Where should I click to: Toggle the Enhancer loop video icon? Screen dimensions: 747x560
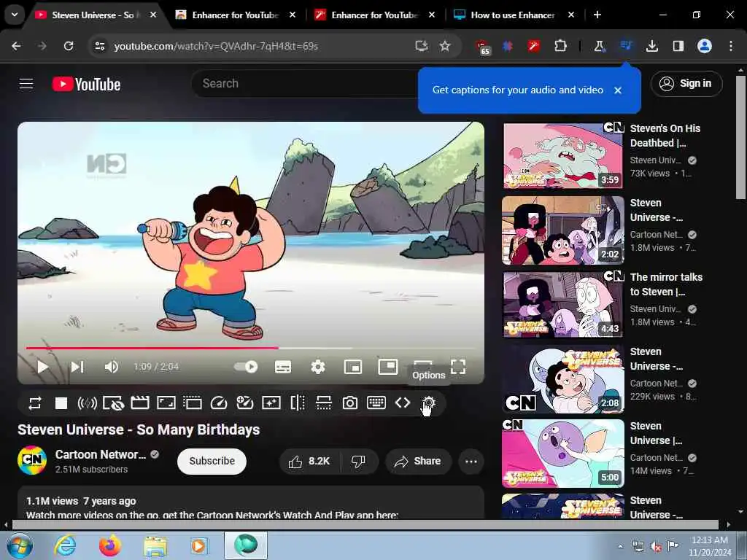tap(35, 403)
